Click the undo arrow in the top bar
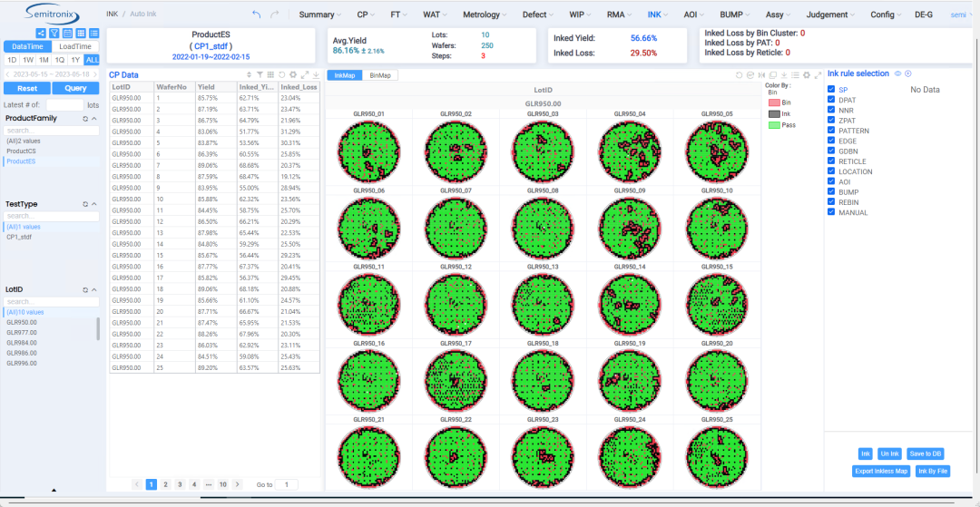The width and height of the screenshot is (980, 507). click(256, 15)
